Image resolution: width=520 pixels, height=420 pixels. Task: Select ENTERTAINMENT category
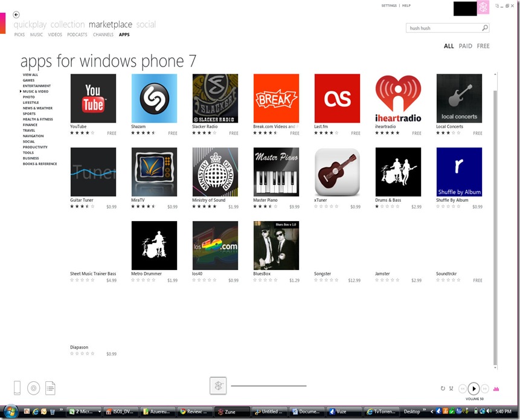(x=36, y=86)
